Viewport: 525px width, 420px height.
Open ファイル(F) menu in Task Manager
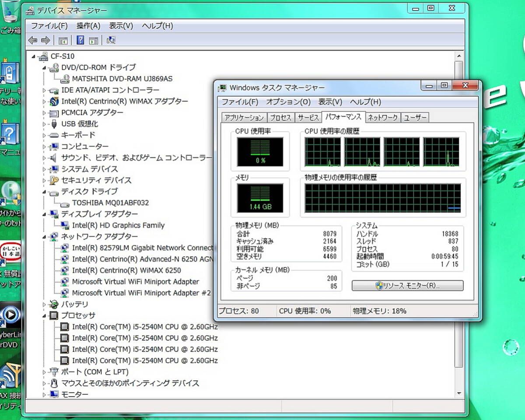coord(240,102)
